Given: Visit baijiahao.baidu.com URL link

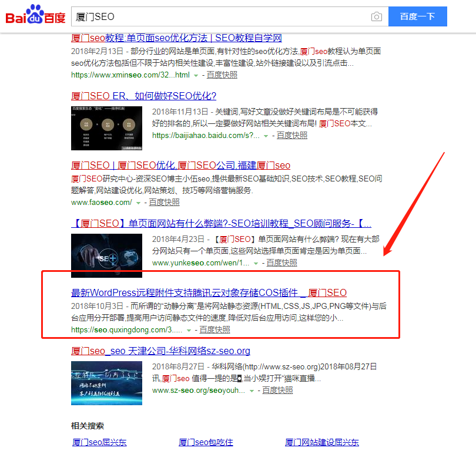Looking at the screenshot, I should point(206,136).
